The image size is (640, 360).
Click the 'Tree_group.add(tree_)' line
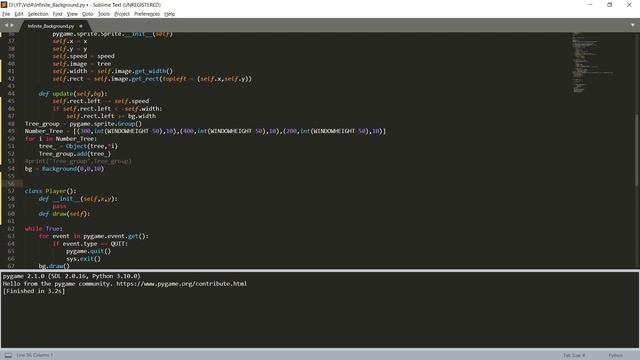[x=75, y=153]
